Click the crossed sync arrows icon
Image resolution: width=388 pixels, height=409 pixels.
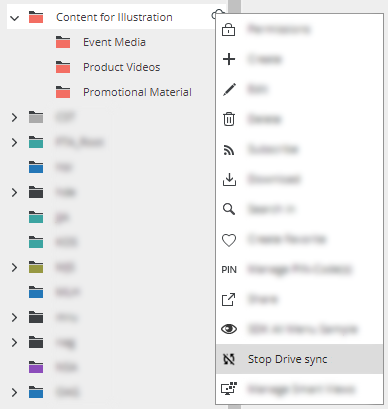pyautogui.click(x=229, y=359)
